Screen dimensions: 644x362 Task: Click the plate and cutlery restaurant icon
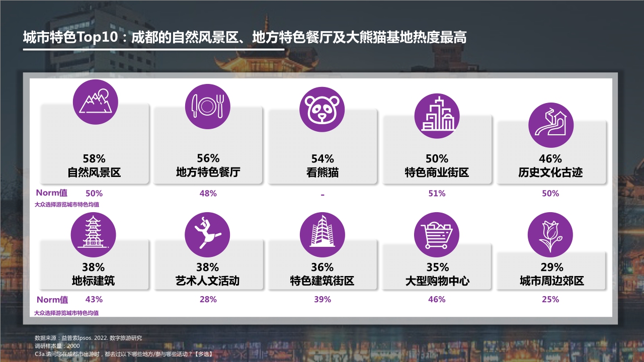[209, 106]
